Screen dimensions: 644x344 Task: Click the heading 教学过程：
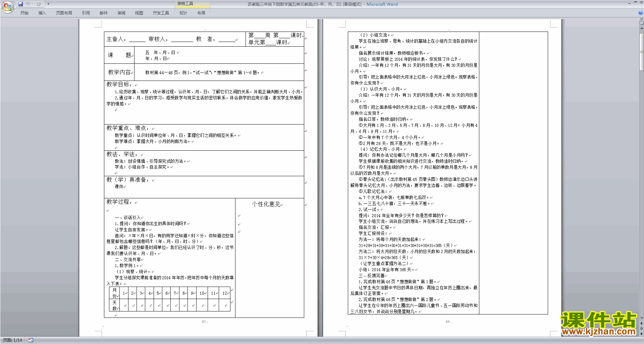coord(119,202)
